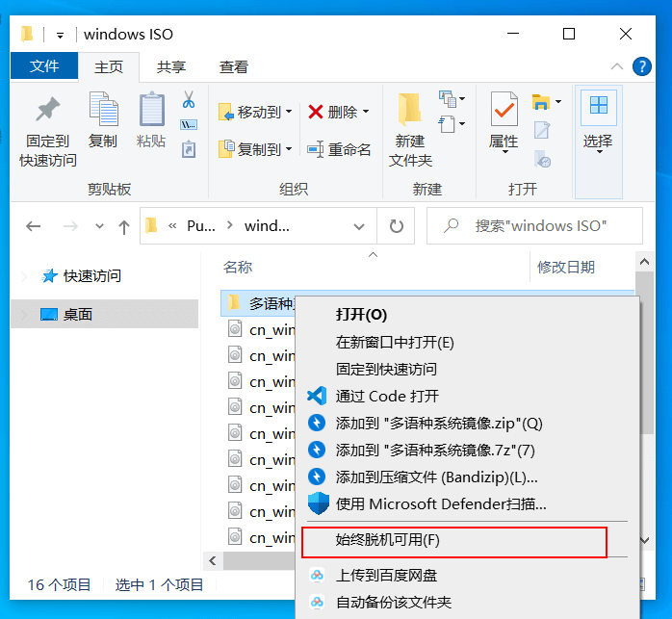The width and height of the screenshot is (672, 619).
Task: Click the Cut scissors icon
Action: coord(189,99)
